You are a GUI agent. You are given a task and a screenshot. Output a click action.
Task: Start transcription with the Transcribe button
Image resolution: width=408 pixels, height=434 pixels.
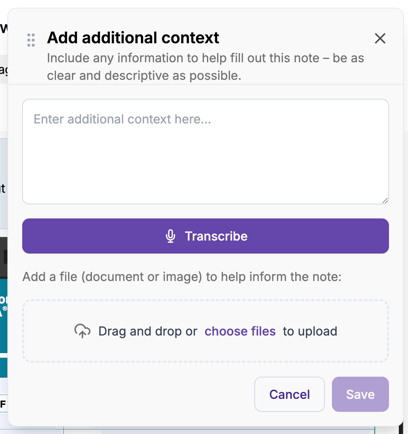(205, 236)
